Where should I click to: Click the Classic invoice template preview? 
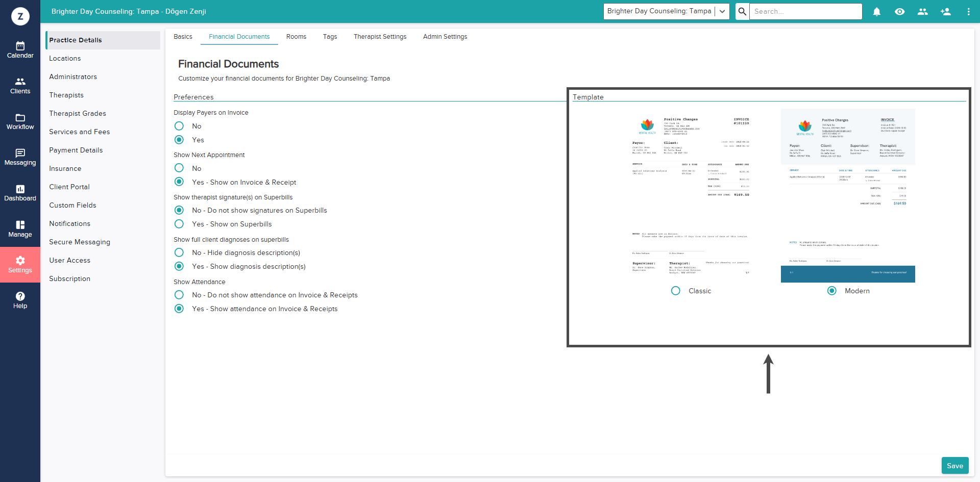691,196
